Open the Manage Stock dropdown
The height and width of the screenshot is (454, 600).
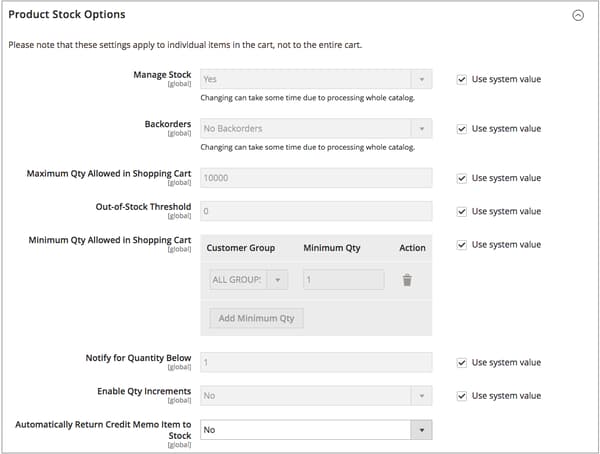coord(315,79)
